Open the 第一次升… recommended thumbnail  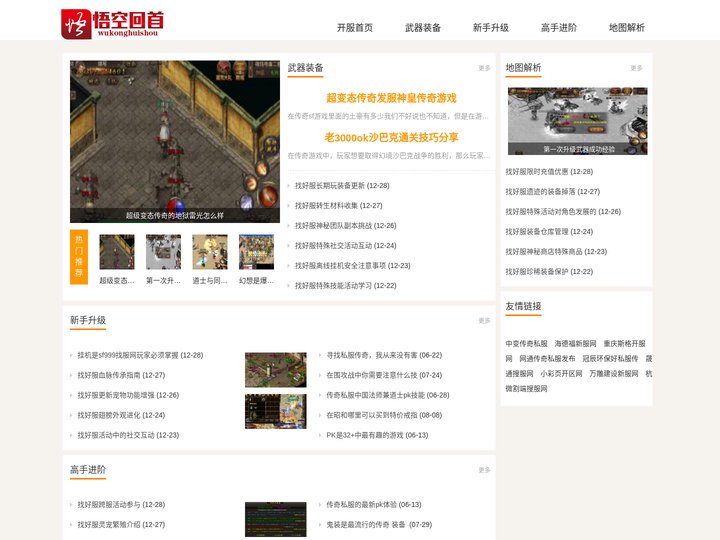(163, 259)
